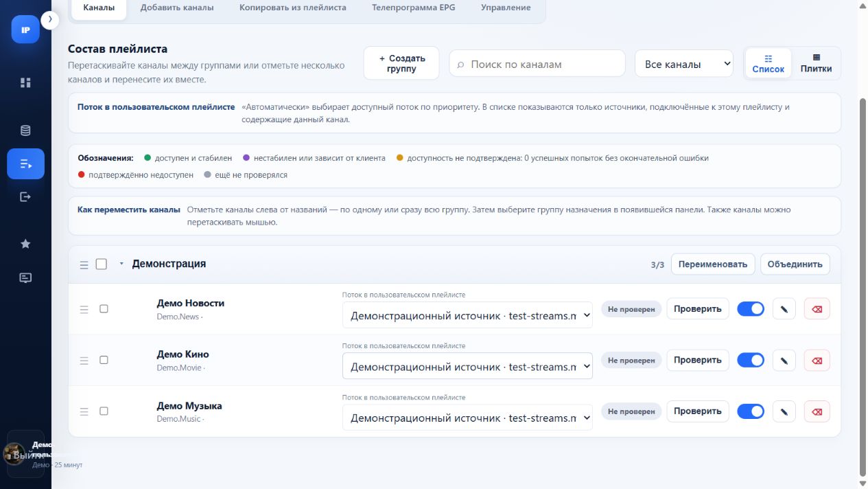
Task: Disable the Демо Кино channel toggle
Action: pos(751,361)
